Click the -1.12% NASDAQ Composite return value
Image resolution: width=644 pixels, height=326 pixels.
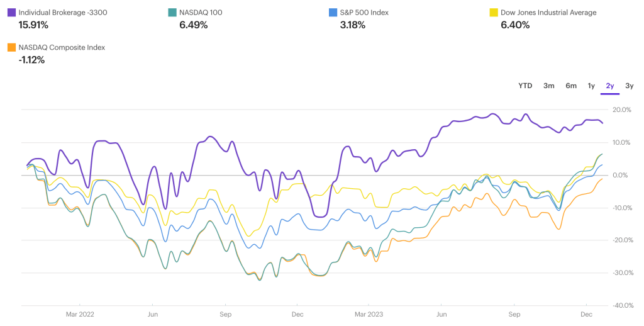[x=31, y=60]
